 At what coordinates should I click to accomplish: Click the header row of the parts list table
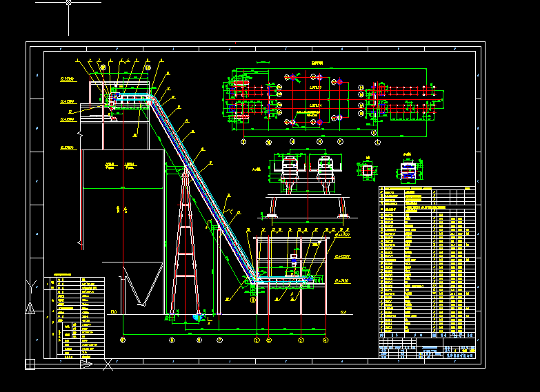click(427, 335)
